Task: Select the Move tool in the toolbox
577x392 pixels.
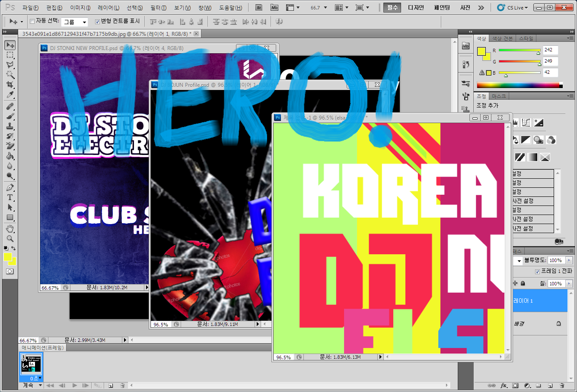Action: click(10, 45)
